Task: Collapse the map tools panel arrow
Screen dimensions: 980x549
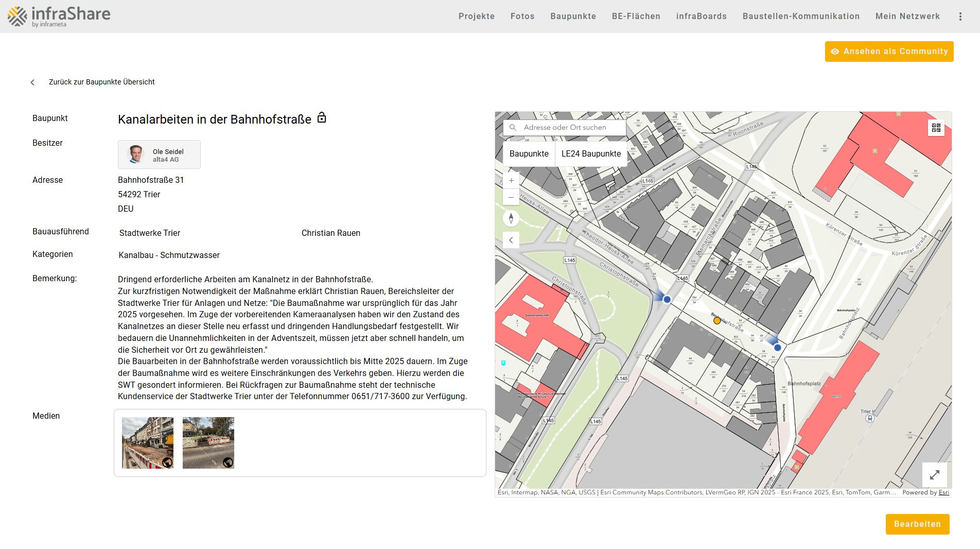Action: [511, 240]
